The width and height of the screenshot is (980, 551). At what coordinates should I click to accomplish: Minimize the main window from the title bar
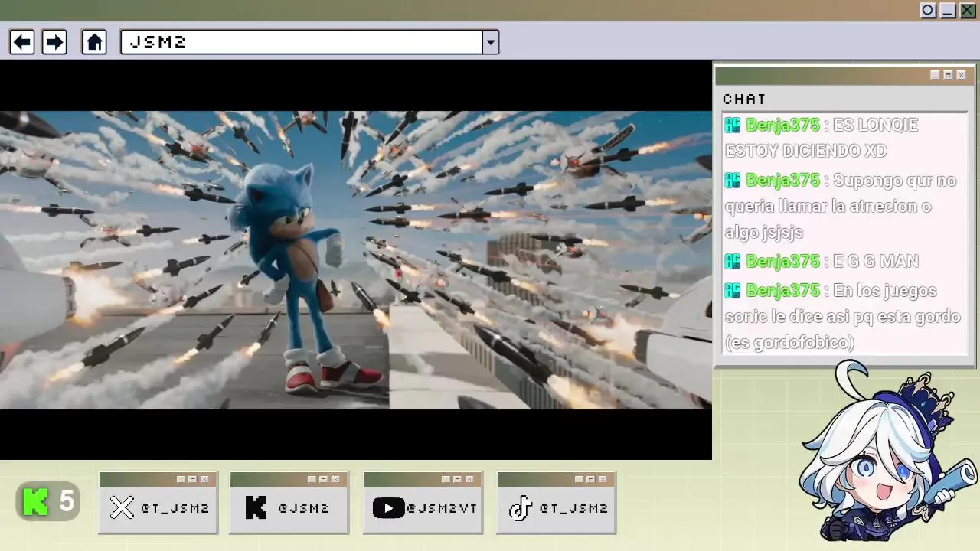[x=948, y=11]
